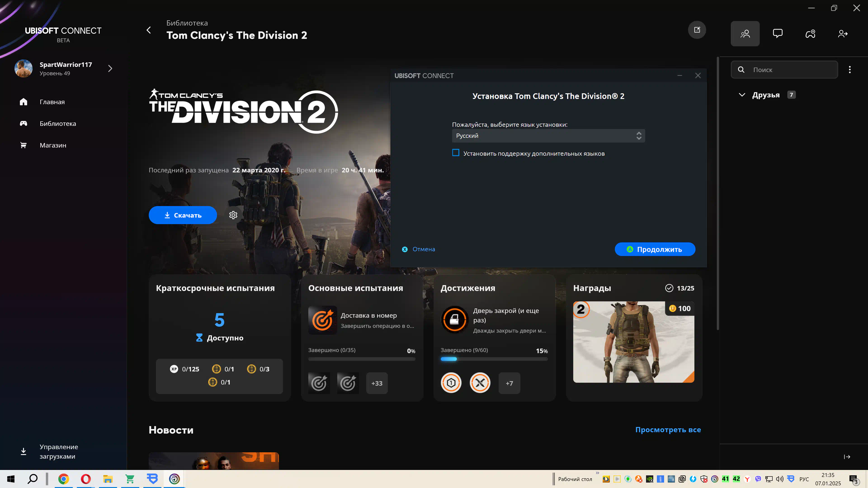Collapse the friends sidebar arrow
This screenshot has height=488, width=868.
click(847, 457)
